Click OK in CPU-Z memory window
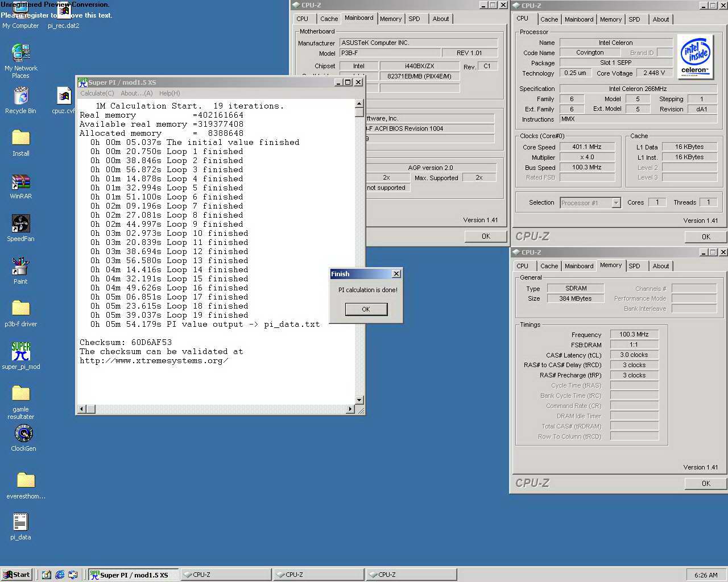 [x=706, y=484]
